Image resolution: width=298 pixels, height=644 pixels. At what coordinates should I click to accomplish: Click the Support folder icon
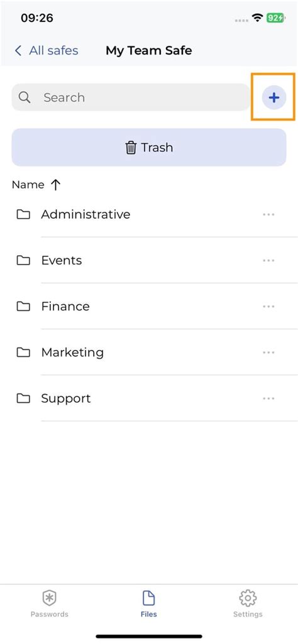click(23, 398)
